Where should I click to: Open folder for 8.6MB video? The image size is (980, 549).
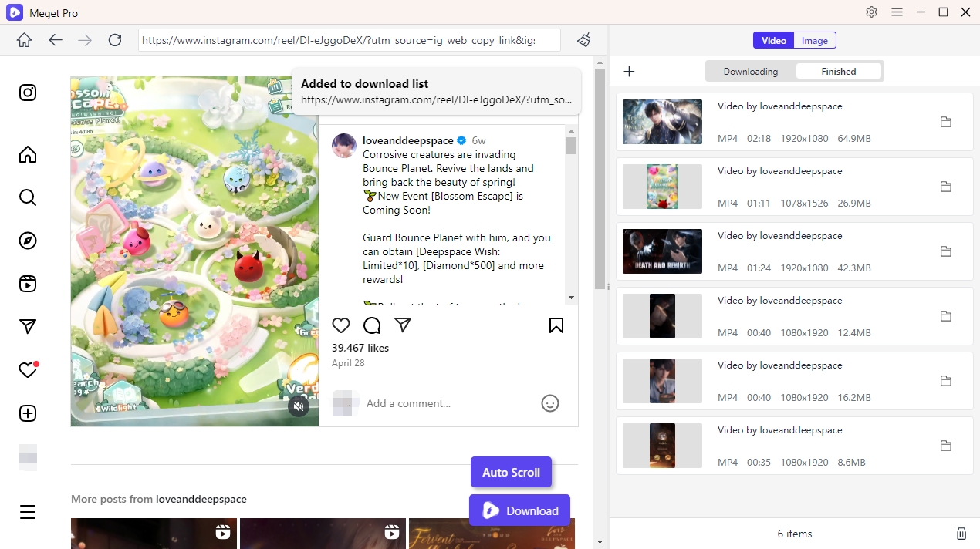pyautogui.click(x=946, y=446)
